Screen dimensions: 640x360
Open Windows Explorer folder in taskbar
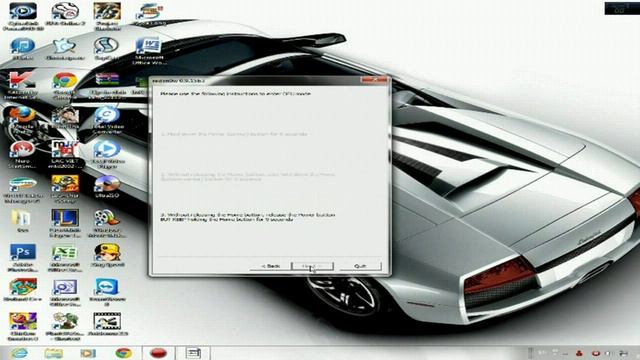54,353
